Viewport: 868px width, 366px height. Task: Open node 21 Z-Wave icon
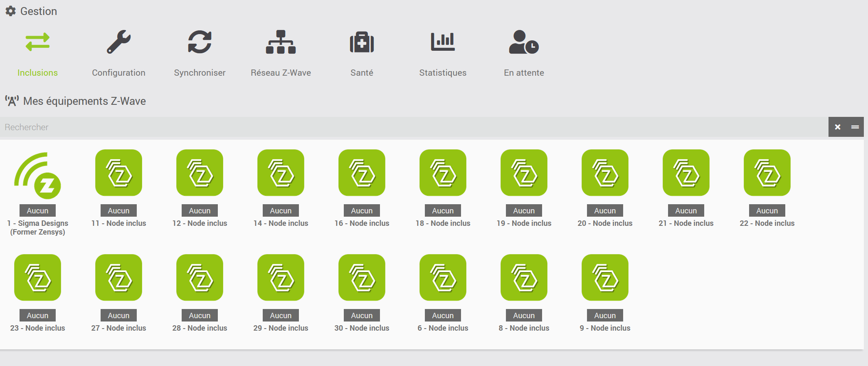686,173
